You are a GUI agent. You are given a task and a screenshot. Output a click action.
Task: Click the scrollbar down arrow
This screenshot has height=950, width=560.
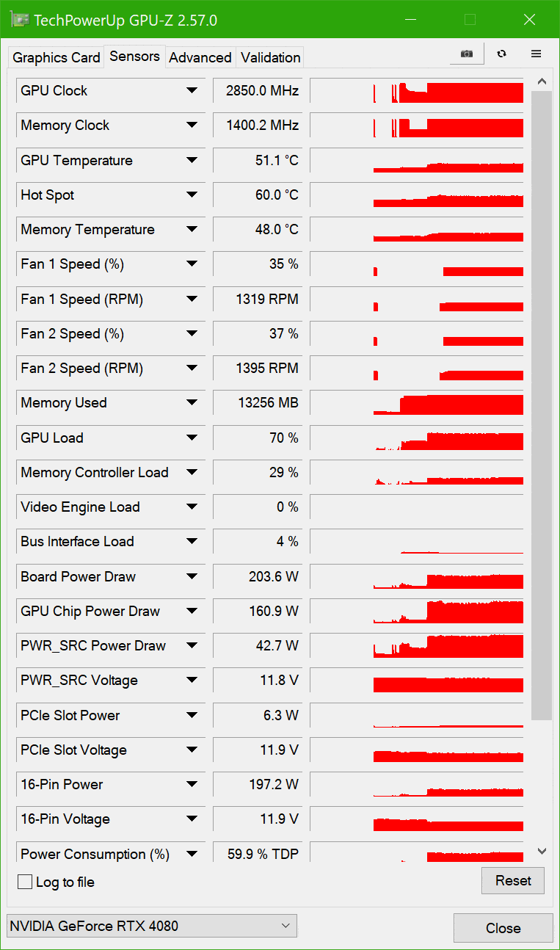542,851
